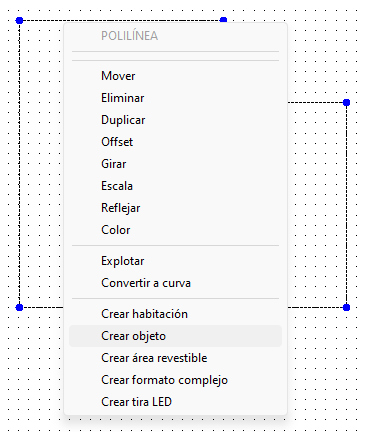Select the bottom-left blue vertex handle
365x432 pixels.
[19, 307]
